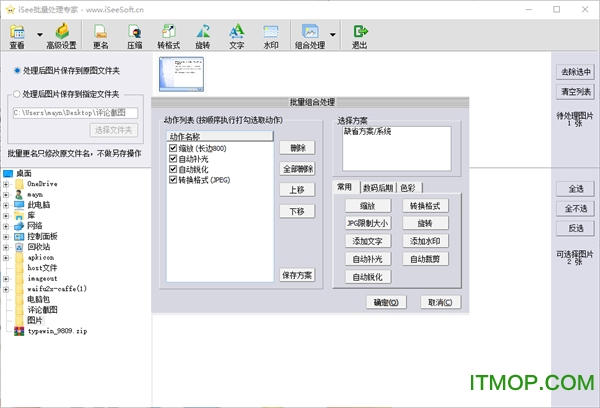Select the 缺省方案/系统 scheme entry
600x408 pixels.
(367, 132)
